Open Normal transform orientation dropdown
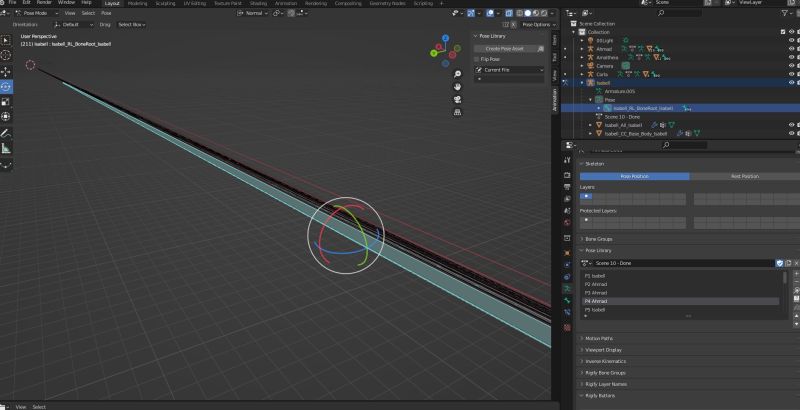 254,13
